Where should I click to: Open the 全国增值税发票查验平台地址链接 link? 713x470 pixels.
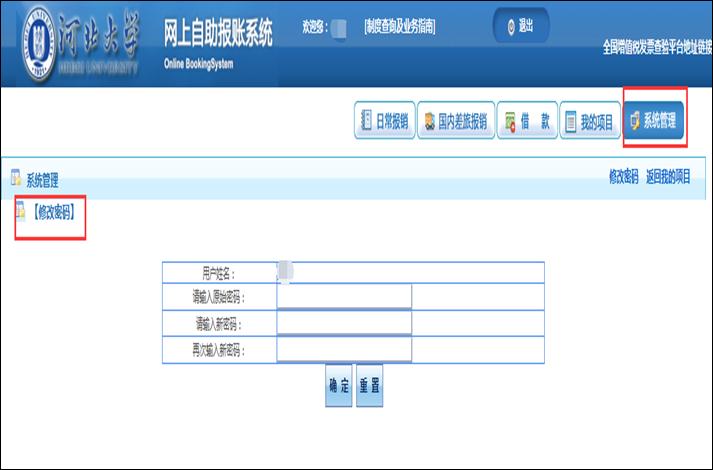[x=657, y=47]
